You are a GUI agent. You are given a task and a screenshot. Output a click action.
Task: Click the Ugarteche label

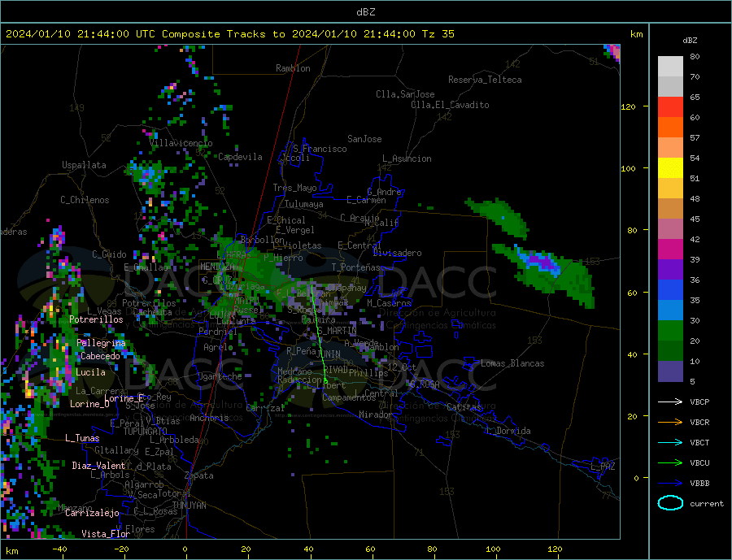click(x=220, y=376)
